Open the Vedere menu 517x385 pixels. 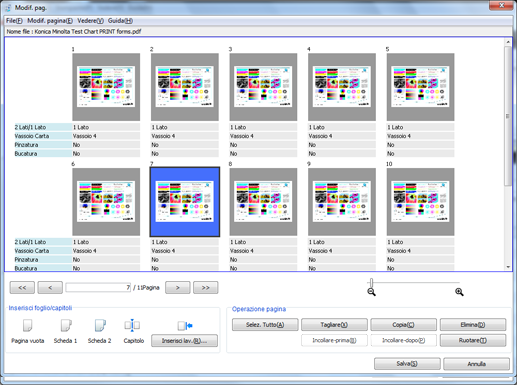pos(90,21)
